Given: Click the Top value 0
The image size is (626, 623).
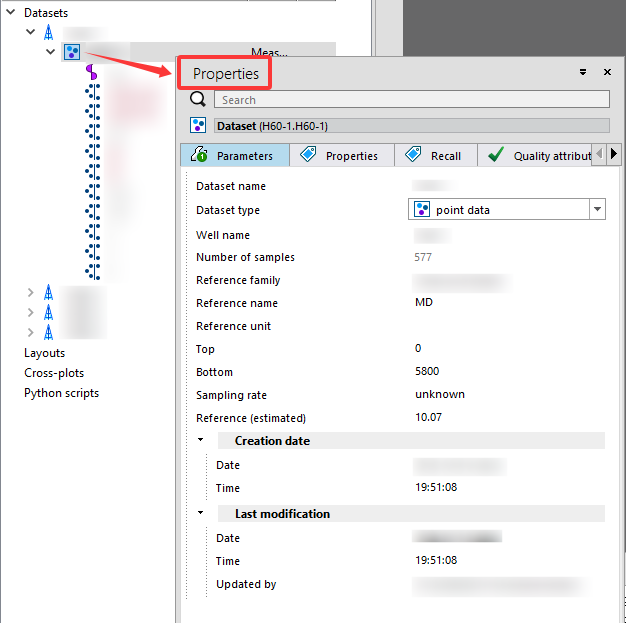Looking at the screenshot, I should [418, 348].
